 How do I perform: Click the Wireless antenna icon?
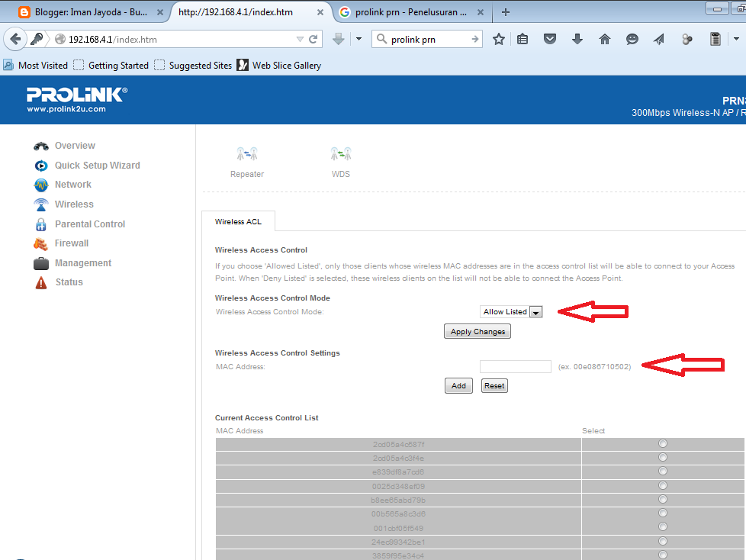coord(41,204)
